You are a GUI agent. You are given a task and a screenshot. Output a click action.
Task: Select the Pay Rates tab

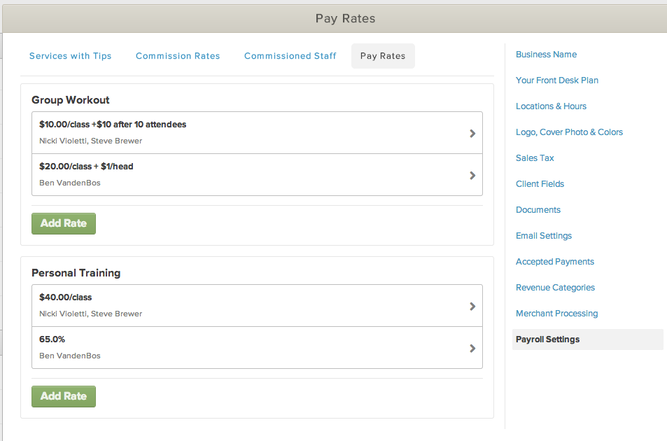point(383,56)
